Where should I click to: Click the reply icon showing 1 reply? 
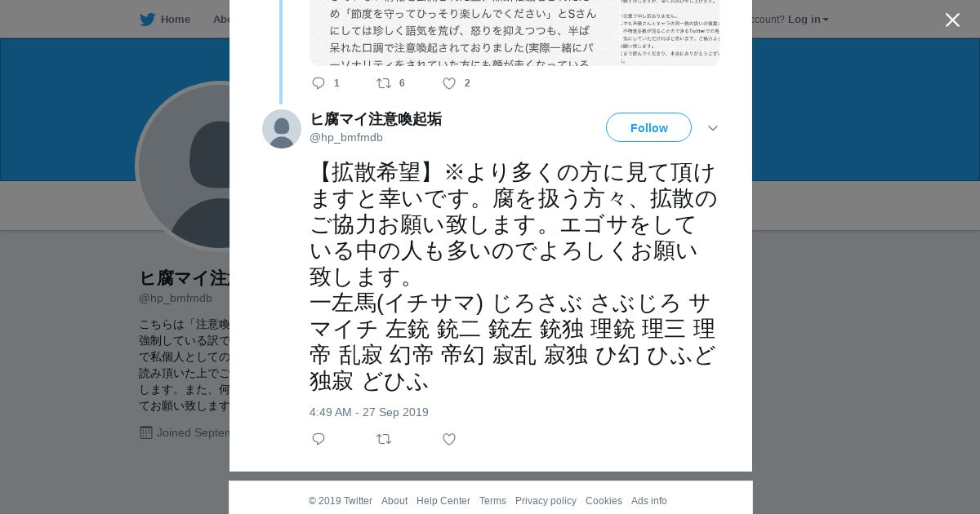pyautogui.click(x=318, y=82)
